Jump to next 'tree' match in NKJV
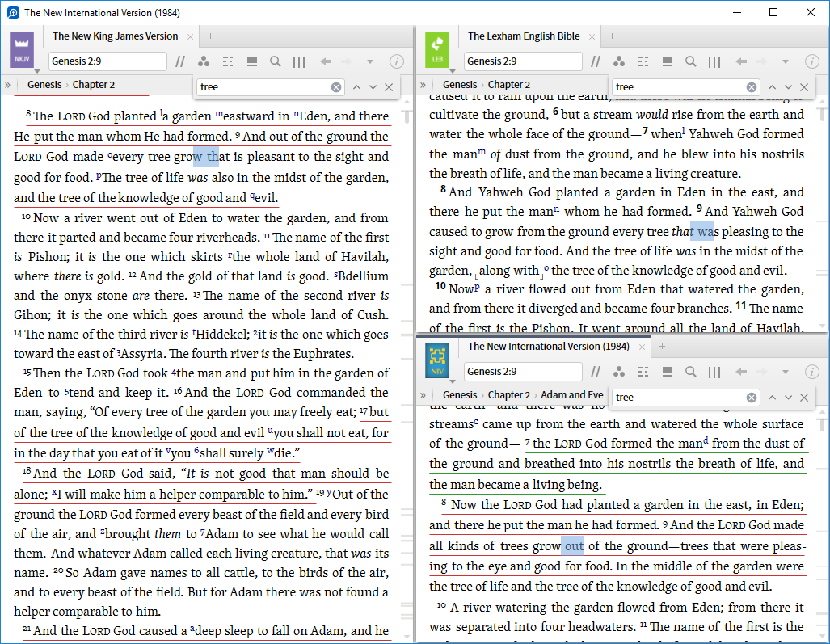This screenshot has height=644, width=830. [373, 87]
